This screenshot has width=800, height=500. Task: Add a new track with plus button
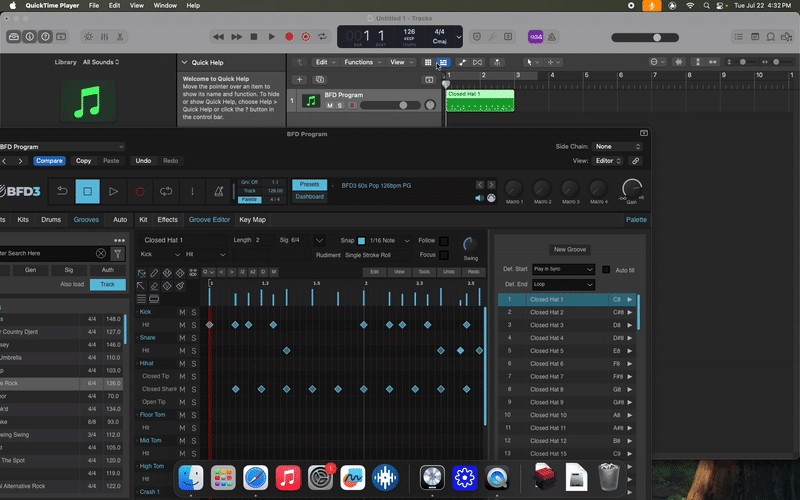point(299,80)
